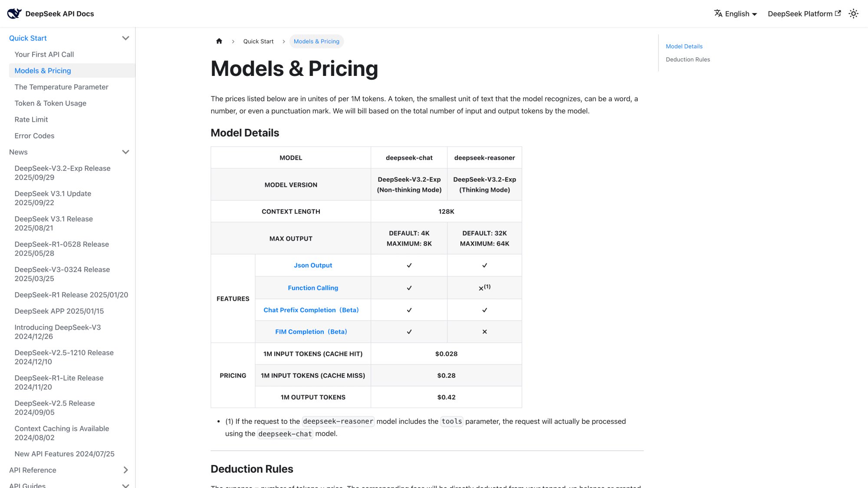Click the cross mark for FIM Completion reasoner
The image size is (868, 488).
click(x=484, y=331)
